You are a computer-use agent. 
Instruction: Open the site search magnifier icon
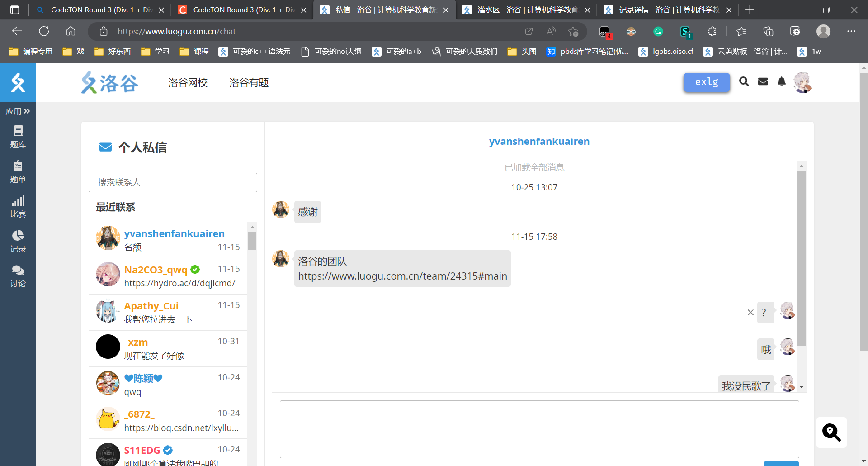(x=744, y=81)
